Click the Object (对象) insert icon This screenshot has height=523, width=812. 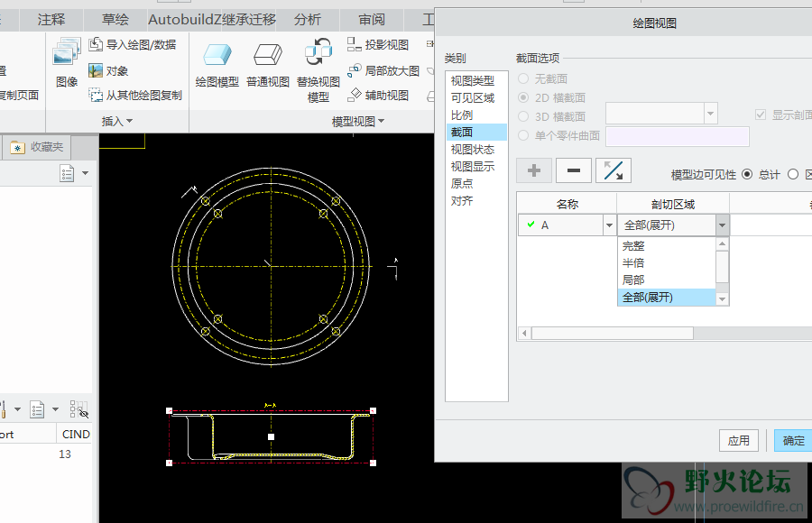(x=108, y=70)
